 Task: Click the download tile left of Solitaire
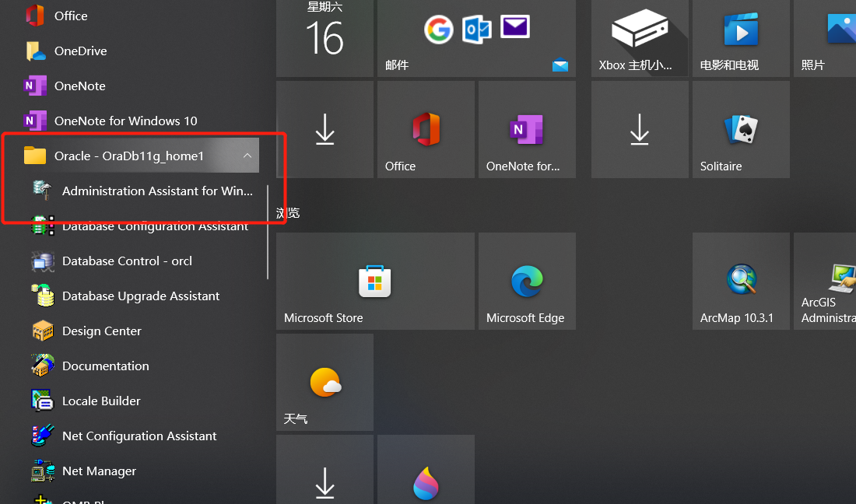640,129
